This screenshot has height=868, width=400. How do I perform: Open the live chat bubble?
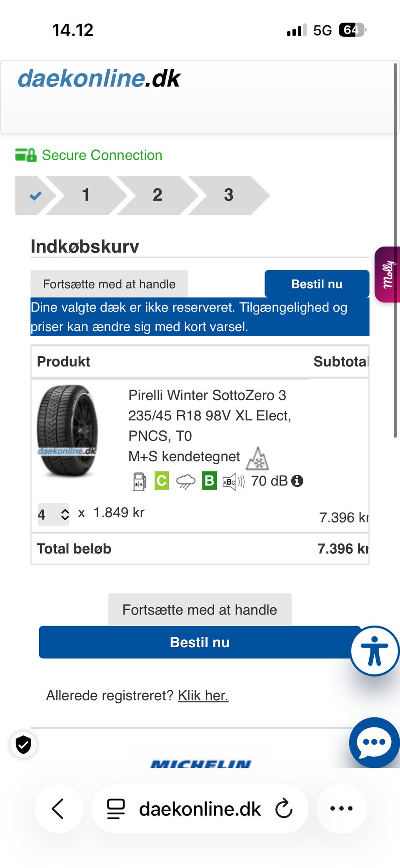[x=374, y=742]
